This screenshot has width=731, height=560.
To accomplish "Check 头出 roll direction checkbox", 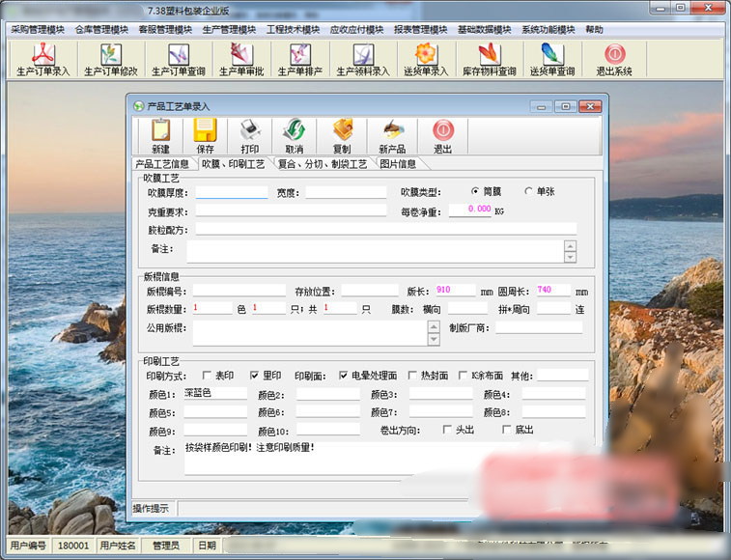I will [x=447, y=430].
